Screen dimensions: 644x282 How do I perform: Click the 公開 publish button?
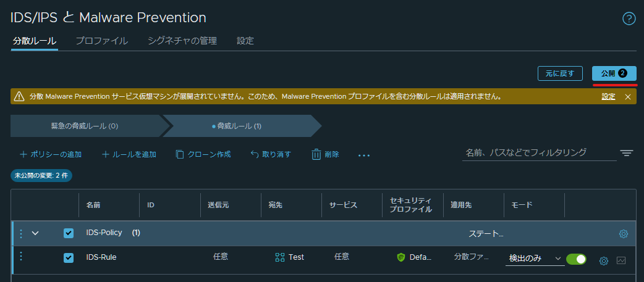click(614, 74)
